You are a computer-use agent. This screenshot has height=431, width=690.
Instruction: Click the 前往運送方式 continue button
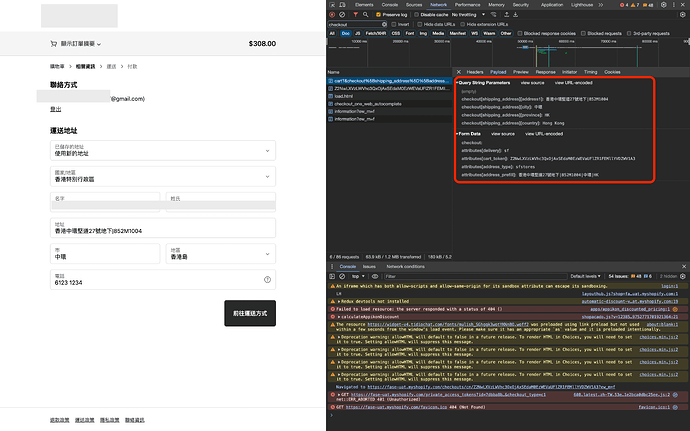click(249, 313)
